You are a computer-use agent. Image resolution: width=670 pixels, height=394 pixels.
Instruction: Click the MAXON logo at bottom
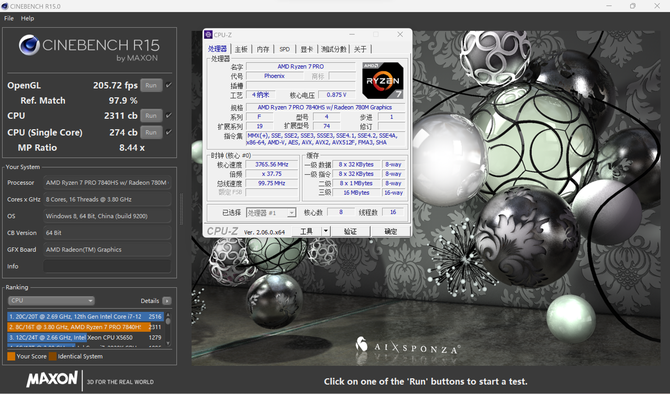pyautogui.click(x=52, y=379)
